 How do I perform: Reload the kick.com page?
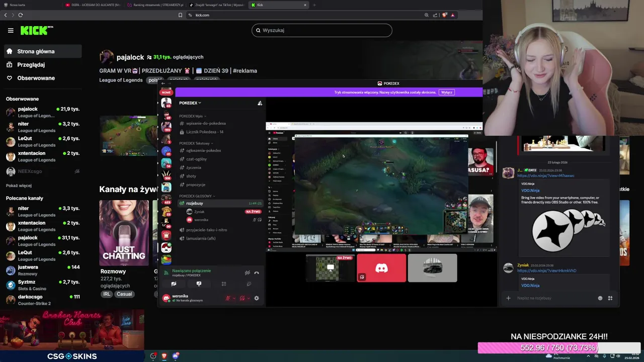(21, 15)
